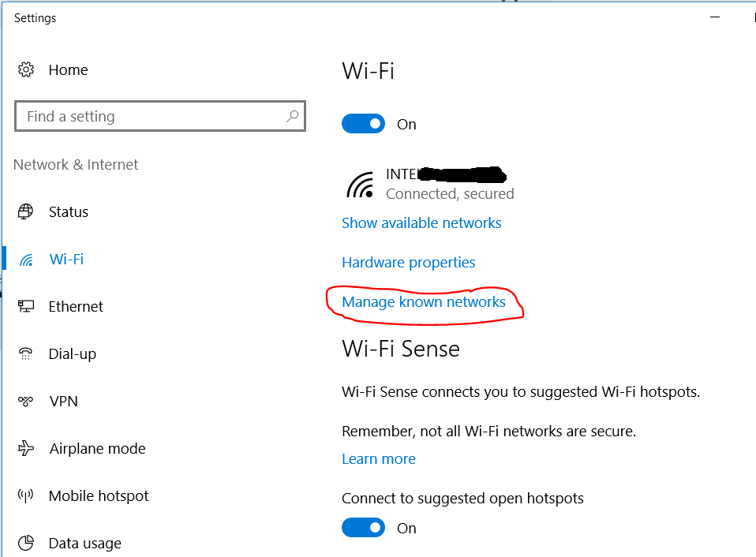This screenshot has width=756, height=557.
Task: Click Show available networks link
Action: [421, 223]
